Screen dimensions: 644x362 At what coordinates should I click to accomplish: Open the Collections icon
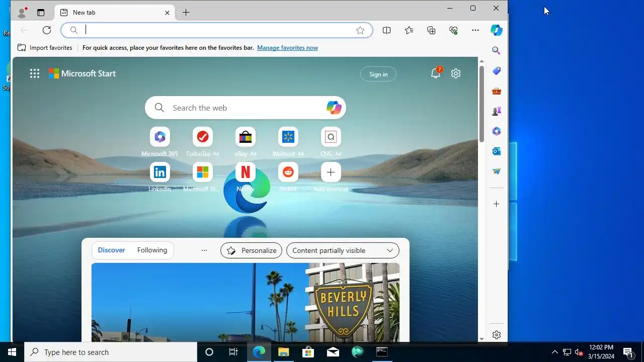[431, 30]
